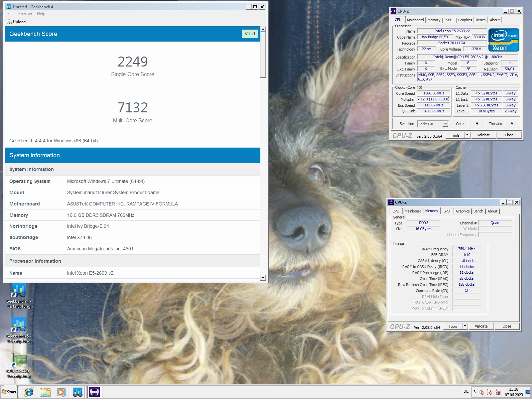
Task: Click the Valid badge in Geekbench
Action: coord(250,34)
